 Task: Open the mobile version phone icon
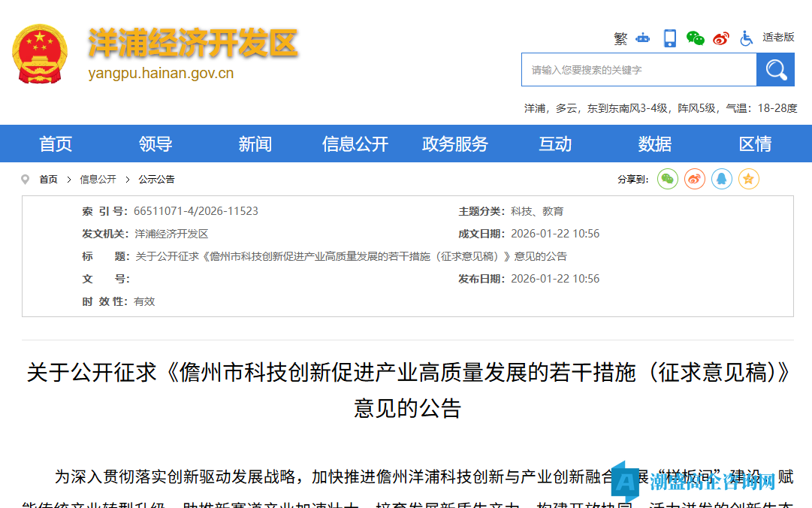669,38
